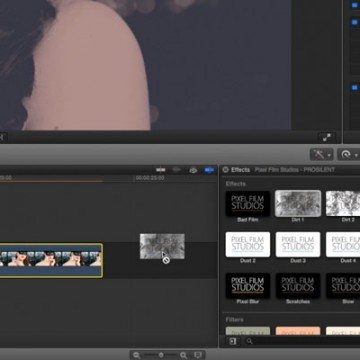The width and height of the screenshot is (360, 360).
Task: Select the Dirt 2 effect thumbnail
Action: click(343, 203)
